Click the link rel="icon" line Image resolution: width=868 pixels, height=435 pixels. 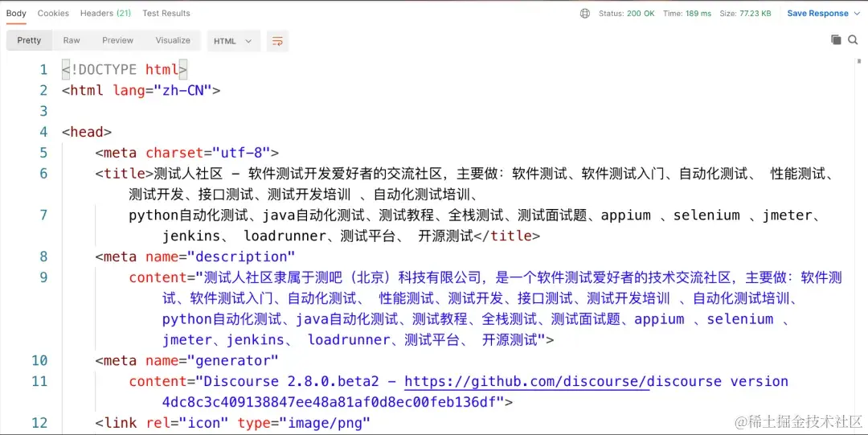coord(232,424)
